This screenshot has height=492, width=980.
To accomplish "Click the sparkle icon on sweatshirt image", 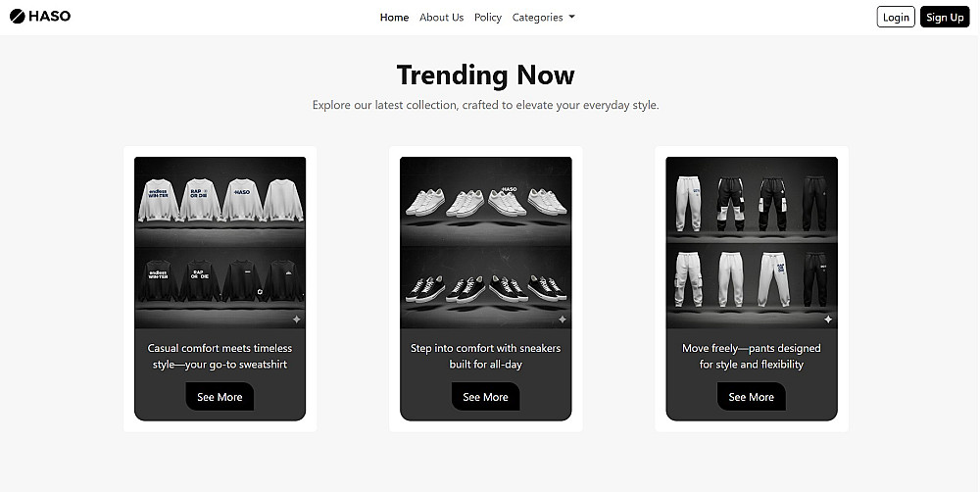I will (296, 320).
